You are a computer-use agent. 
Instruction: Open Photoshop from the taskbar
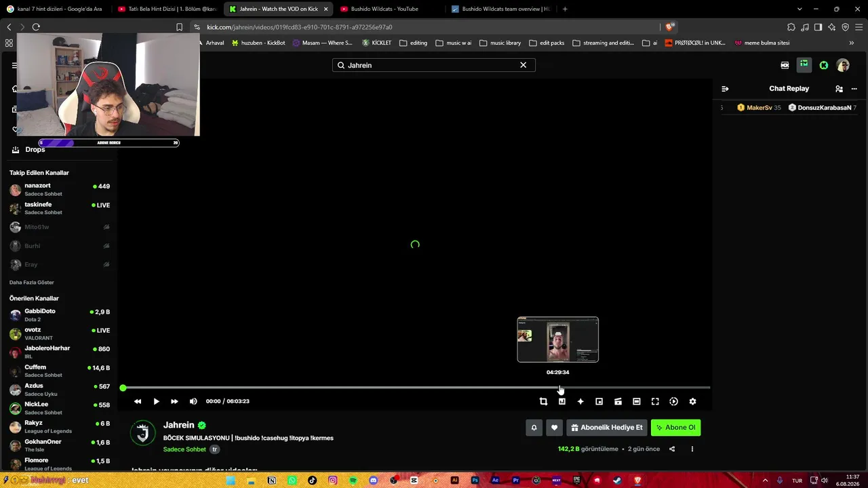(x=475, y=481)
